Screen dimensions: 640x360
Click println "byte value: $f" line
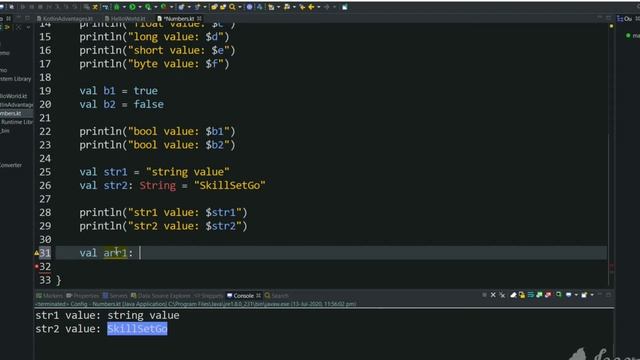click(x=154, y=64)
